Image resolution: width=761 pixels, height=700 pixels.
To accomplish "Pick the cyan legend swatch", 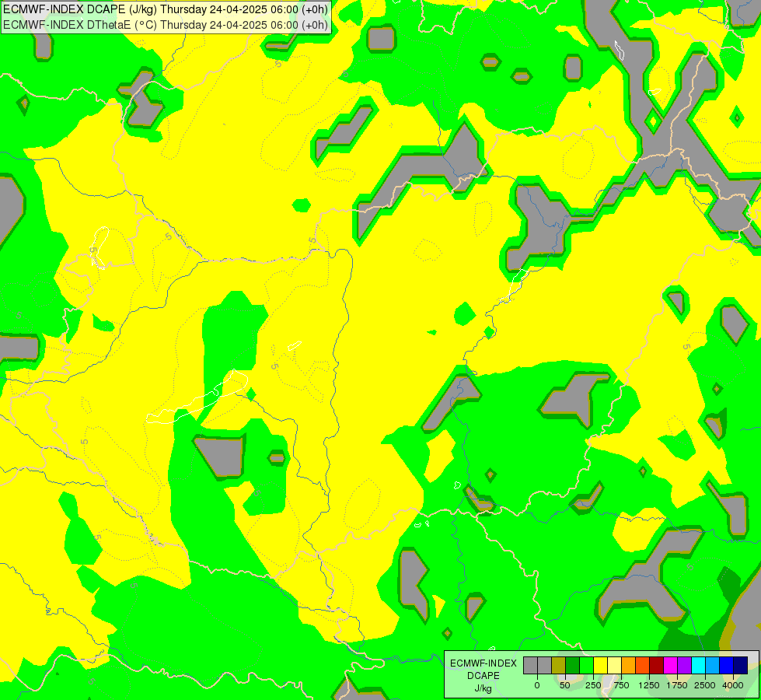I will coord(698,666).
